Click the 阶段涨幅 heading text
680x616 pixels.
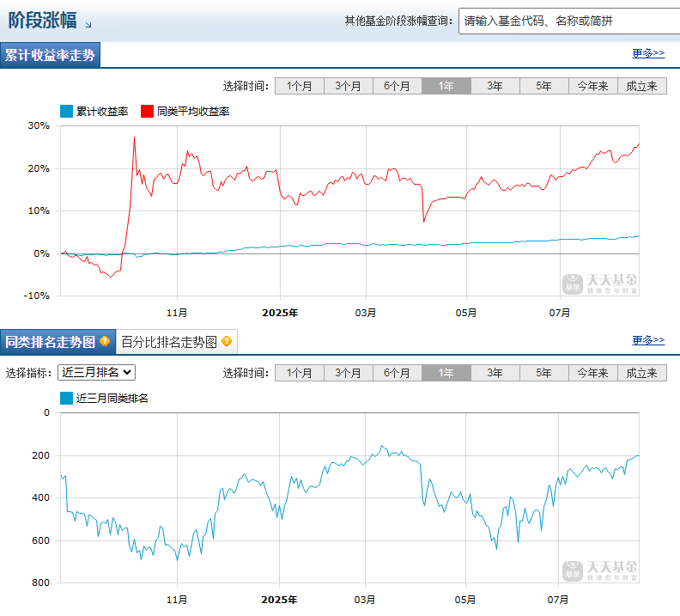tap(43, 20)
